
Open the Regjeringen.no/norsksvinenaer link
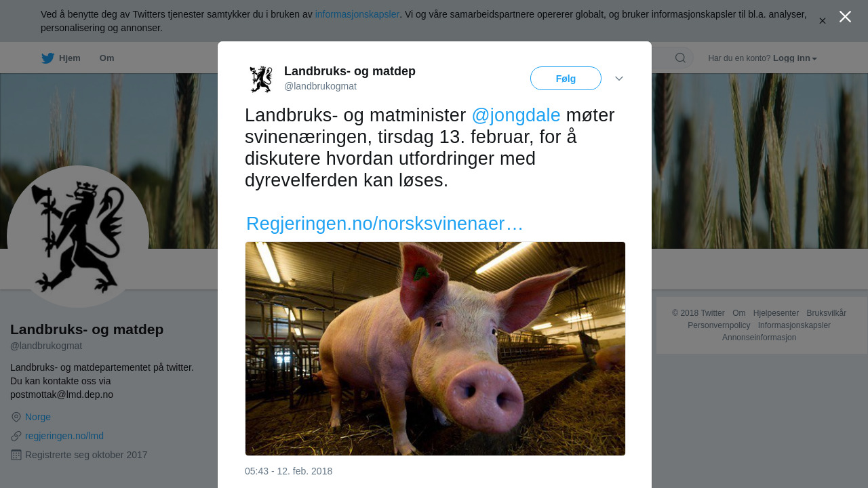[384, 224]
